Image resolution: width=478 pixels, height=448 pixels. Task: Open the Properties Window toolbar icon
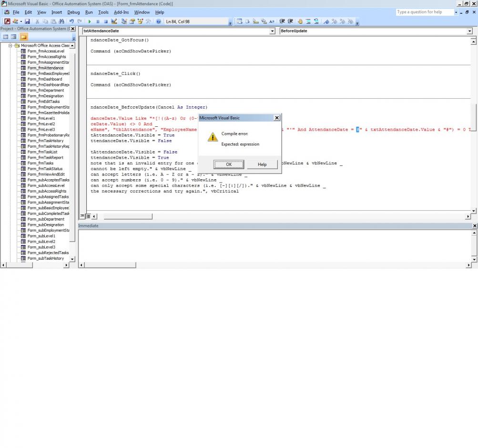point(132,21)
